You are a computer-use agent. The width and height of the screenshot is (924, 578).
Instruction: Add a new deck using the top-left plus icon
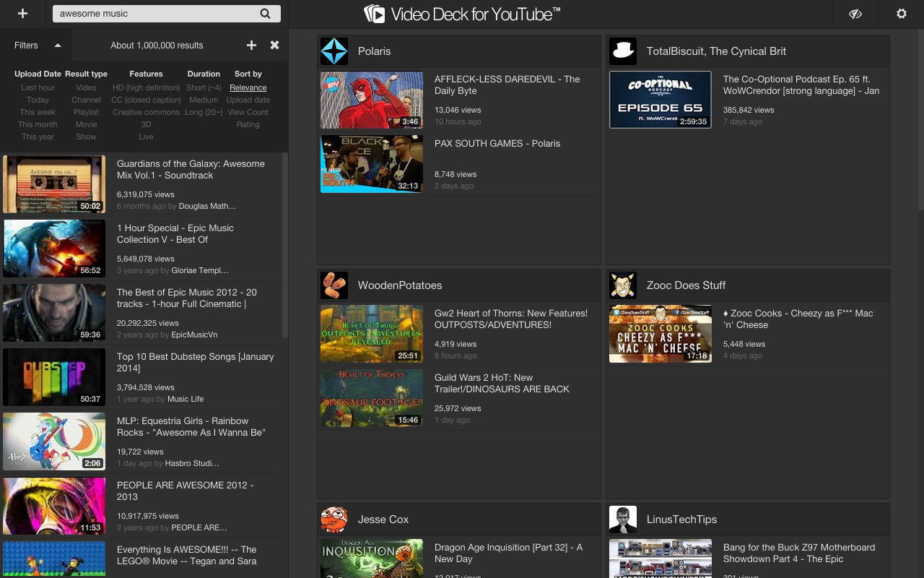(22, 13)
